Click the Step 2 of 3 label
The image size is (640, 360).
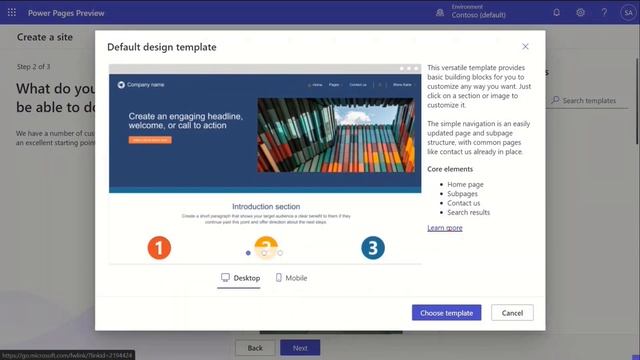tap(33, 67)
